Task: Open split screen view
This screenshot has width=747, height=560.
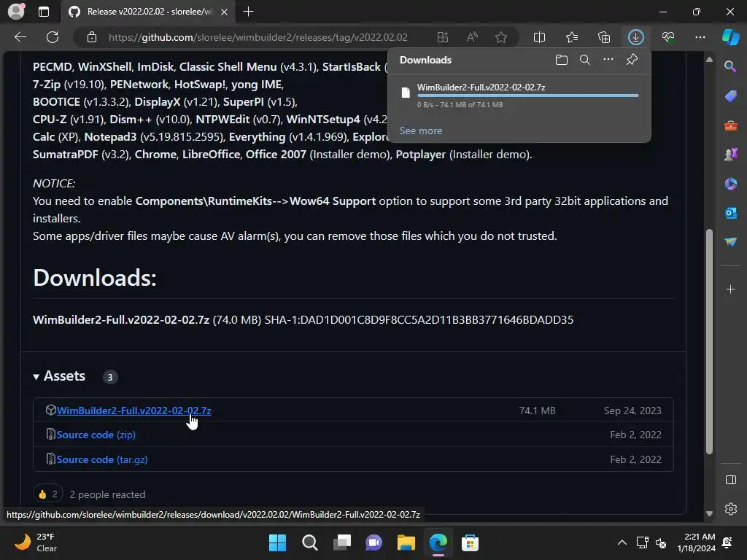Action: pyautogui.click(x=539, y=37)
